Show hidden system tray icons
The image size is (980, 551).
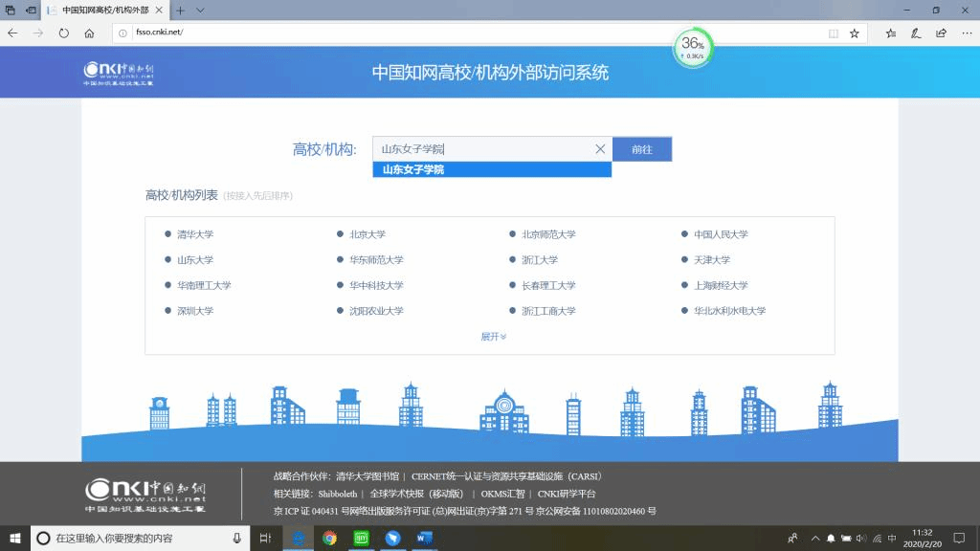pos(813,539)
